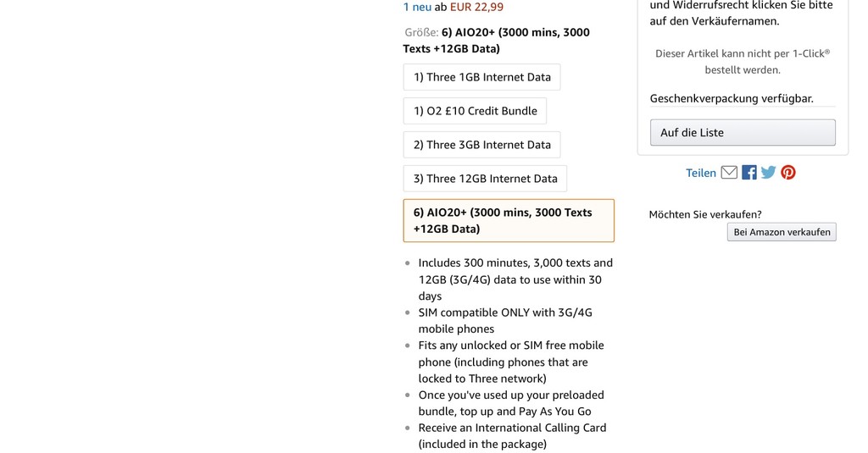868x453 pixels.
Task: Choose the O2 £10 Credit Bundle option
Action: pyautogui.click(x=475, y=111)
